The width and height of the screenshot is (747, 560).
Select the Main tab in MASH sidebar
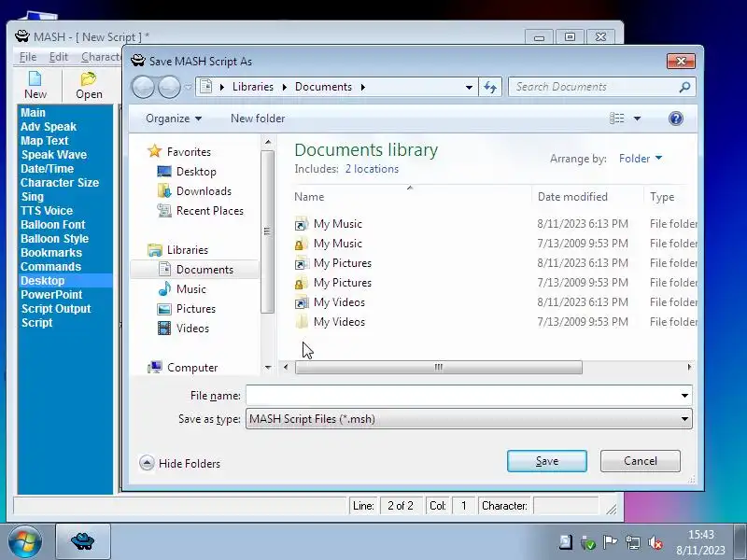33,113
